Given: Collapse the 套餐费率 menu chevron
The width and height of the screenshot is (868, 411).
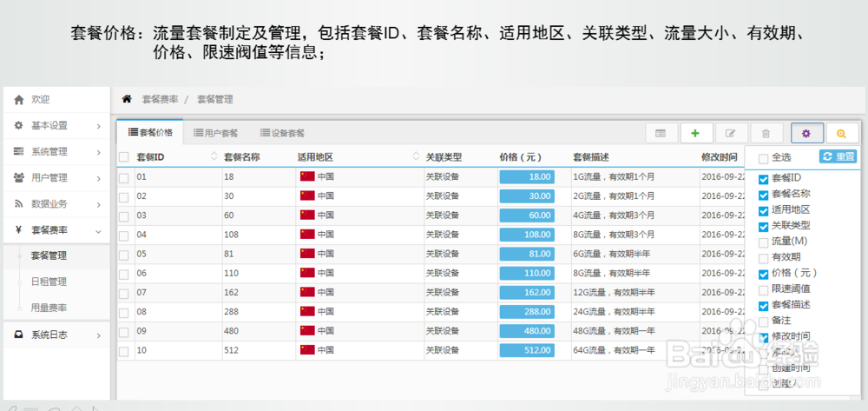Looking at the screenshot, I should pyautogui.click(x=99, y=231).
